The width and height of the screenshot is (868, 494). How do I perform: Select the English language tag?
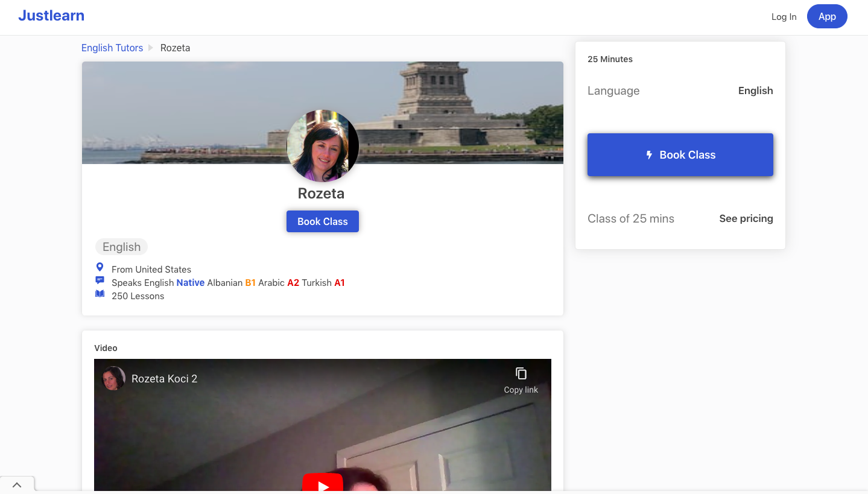121,247
